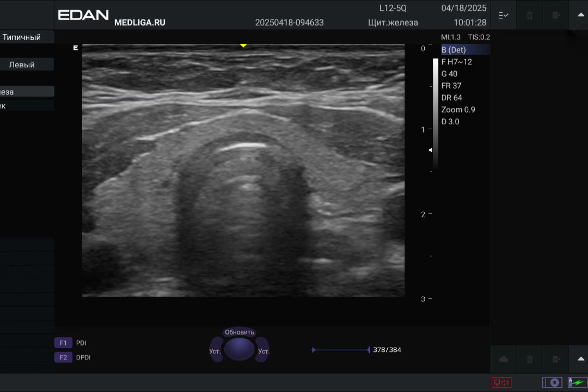Click the battery charging status icon
This screenshot has height=392, width=588.
577,382
